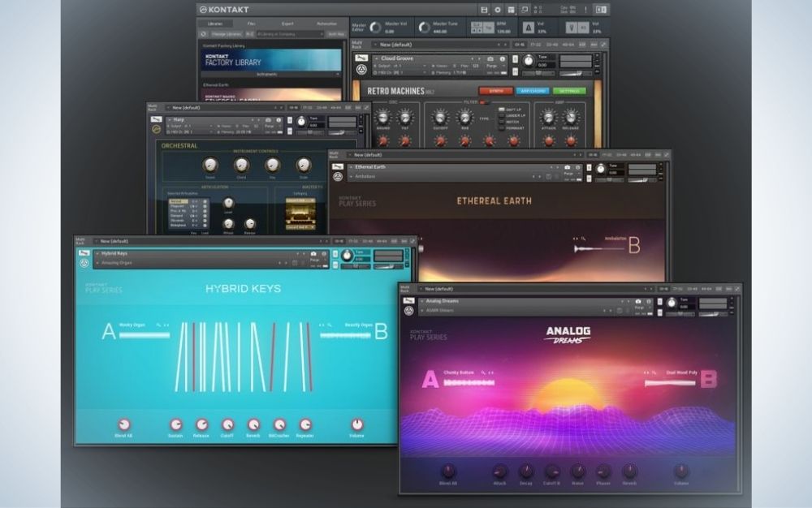
Task: Click the info icon on Cloud Groove header
Action: click(503, 57)
